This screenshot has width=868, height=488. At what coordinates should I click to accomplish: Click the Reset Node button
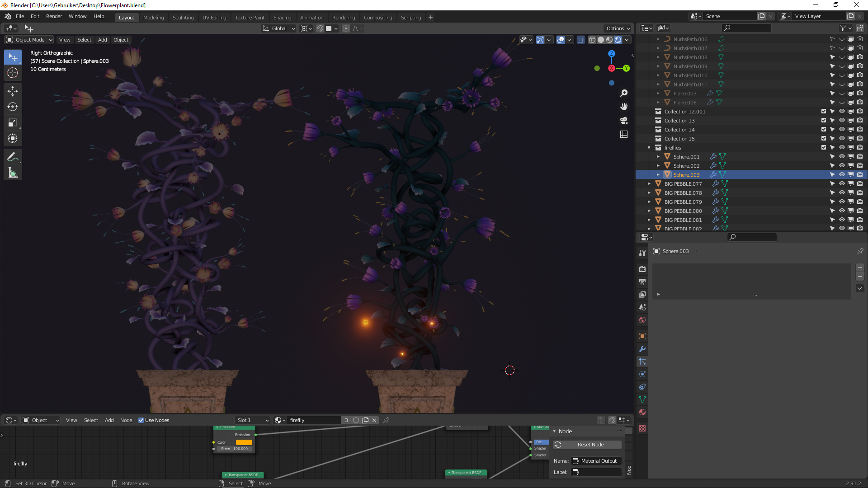click(590, 445)
